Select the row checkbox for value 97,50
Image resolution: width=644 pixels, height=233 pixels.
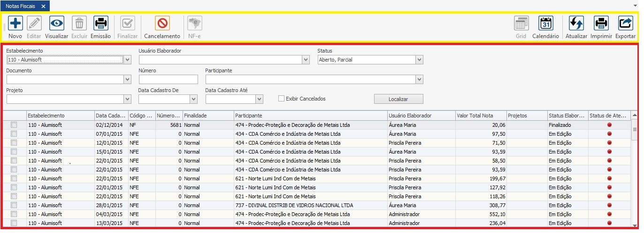pos(14,134)
